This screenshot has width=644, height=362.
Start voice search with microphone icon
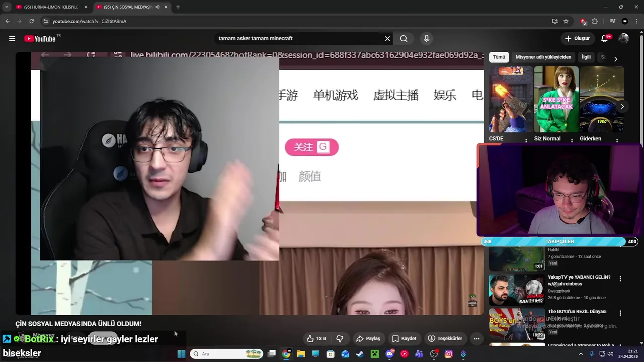pyautogui.click(x=427, y=39)
